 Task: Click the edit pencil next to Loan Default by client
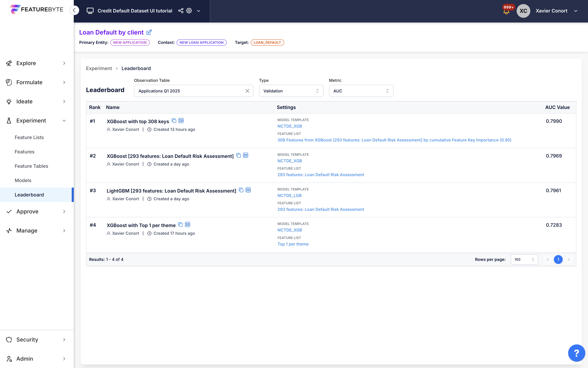[x=149, y=32]
